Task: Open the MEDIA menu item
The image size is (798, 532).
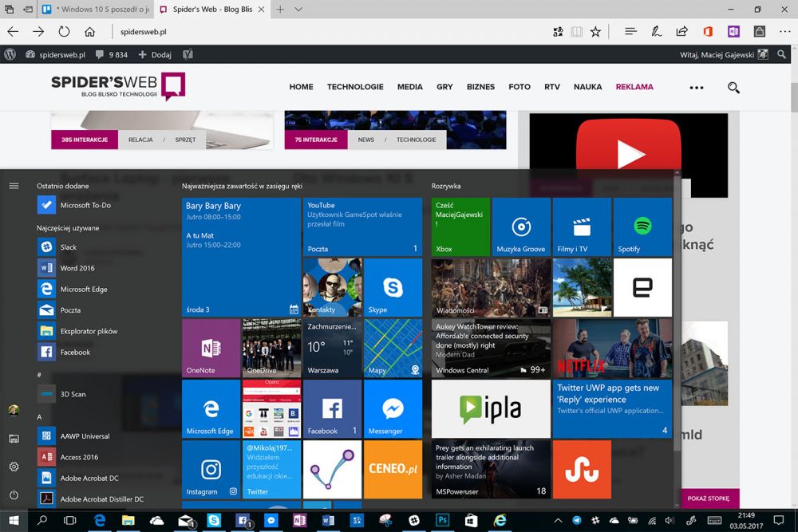Action: [409, 87]
